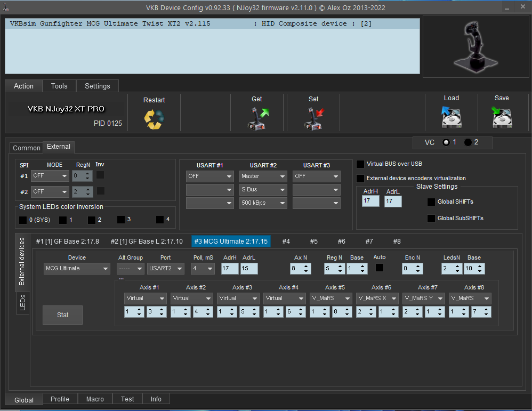
Task: Click the LedsN stepper field
Action: pos(452,269)
